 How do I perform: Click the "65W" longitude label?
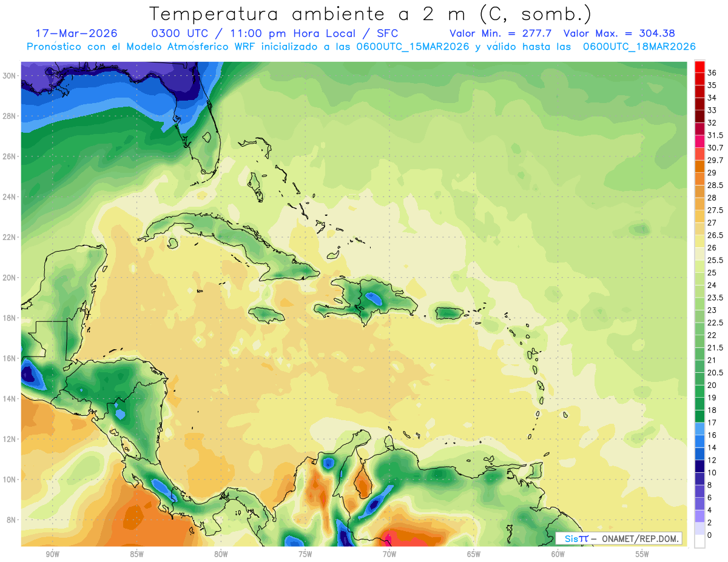[474, 554]
